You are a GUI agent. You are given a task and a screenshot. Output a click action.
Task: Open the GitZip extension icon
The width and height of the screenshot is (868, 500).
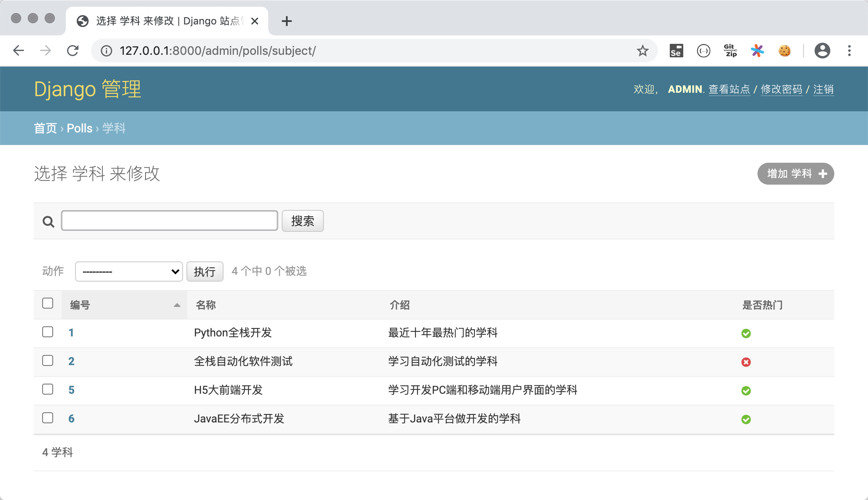[730, 51]
